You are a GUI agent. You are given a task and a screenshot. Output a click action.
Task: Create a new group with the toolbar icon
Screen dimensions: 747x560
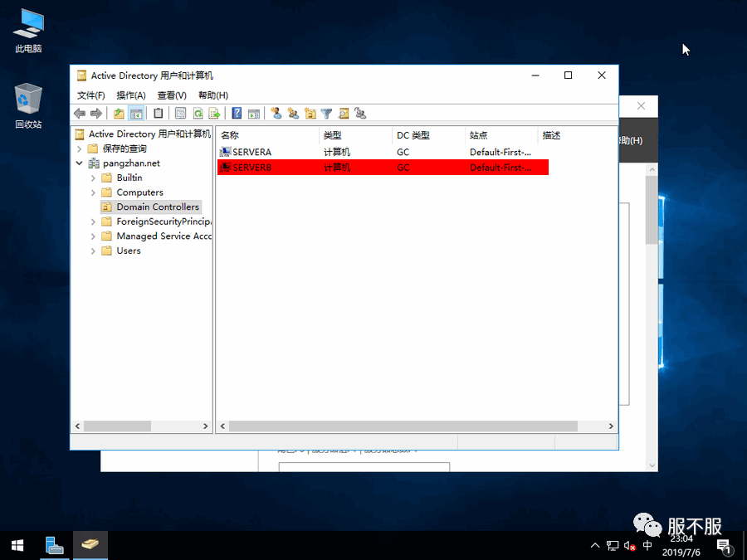[293, 114]
